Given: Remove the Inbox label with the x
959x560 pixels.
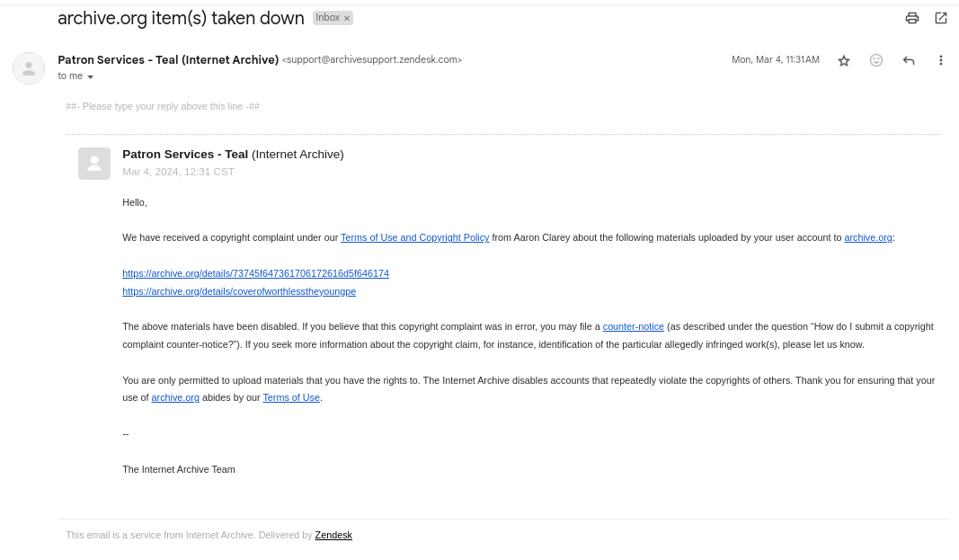Looking at the screenshot, I should 347,18.
